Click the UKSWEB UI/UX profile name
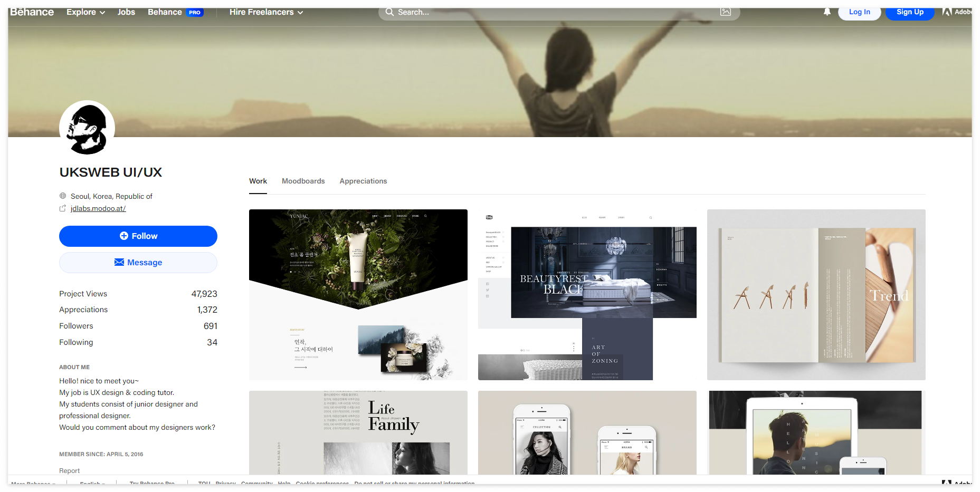 tap(111, 172)
